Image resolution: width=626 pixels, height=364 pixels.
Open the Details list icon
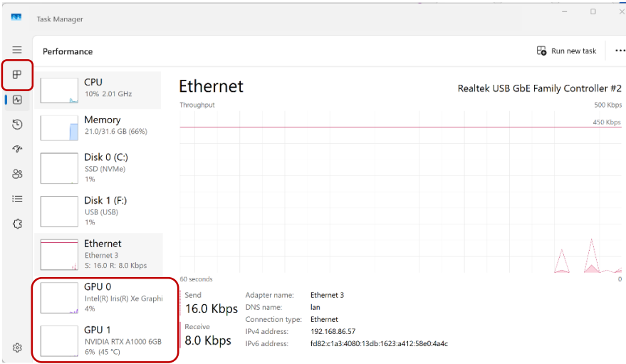(x=17, y=199)
